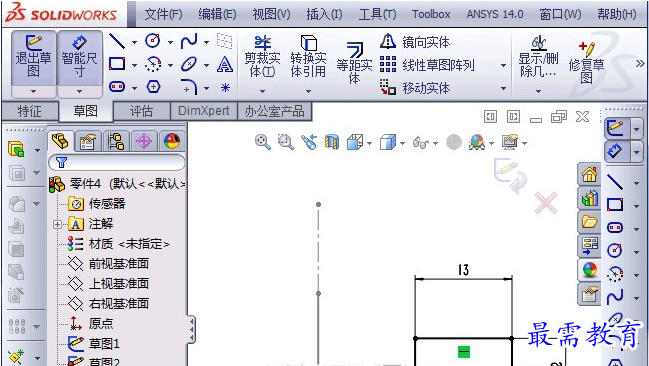Click the feature tree filter input field
This screenshot has width=649, height=366.
coord(117,162)
